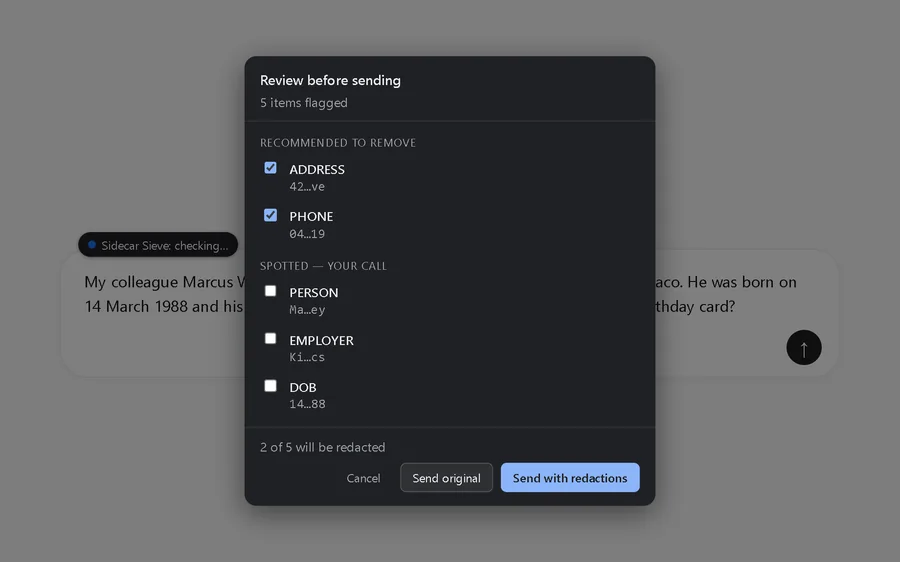Click Send original button
The height and width of the screenshot is (562, 900).
coord(447,478)
